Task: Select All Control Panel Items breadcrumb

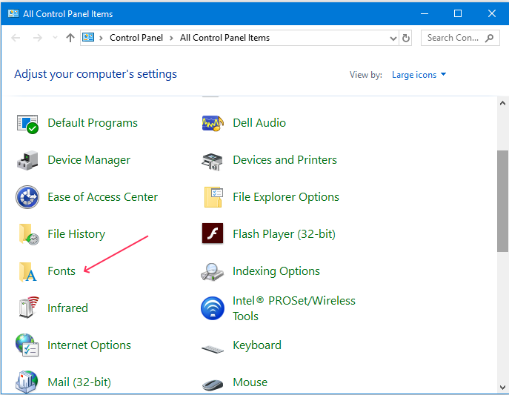Action: (x=225, y=38)
